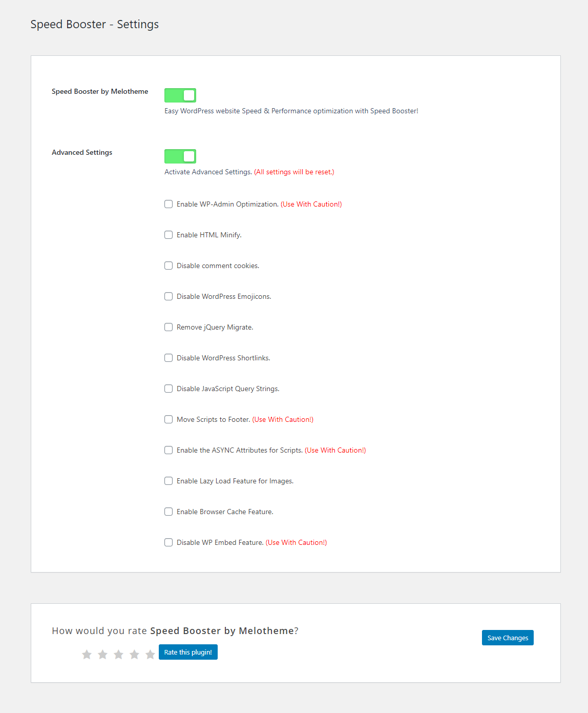Tick Disable comment cookies
Viewport: 588px width, 713px height.
169,266
